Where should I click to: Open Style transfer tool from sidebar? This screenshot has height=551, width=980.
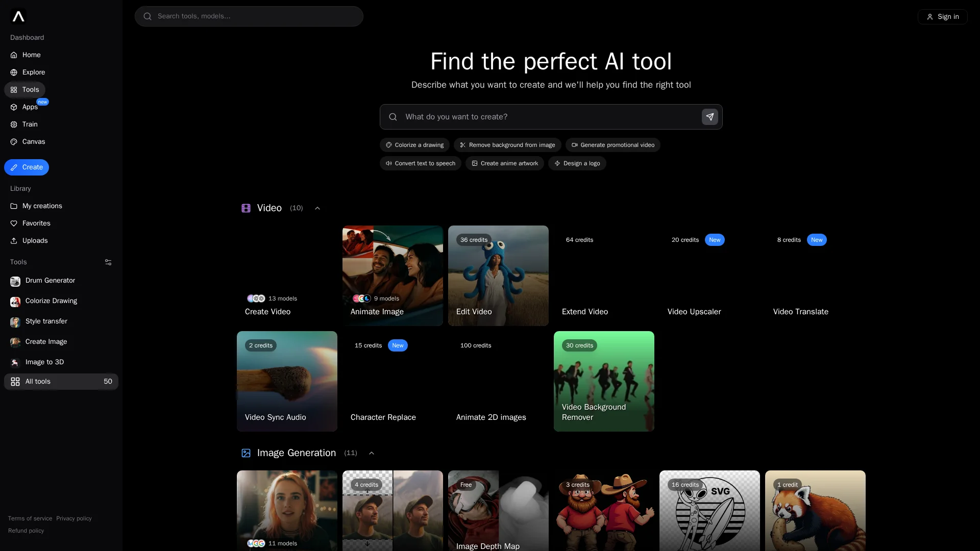(x=46, y=321)
